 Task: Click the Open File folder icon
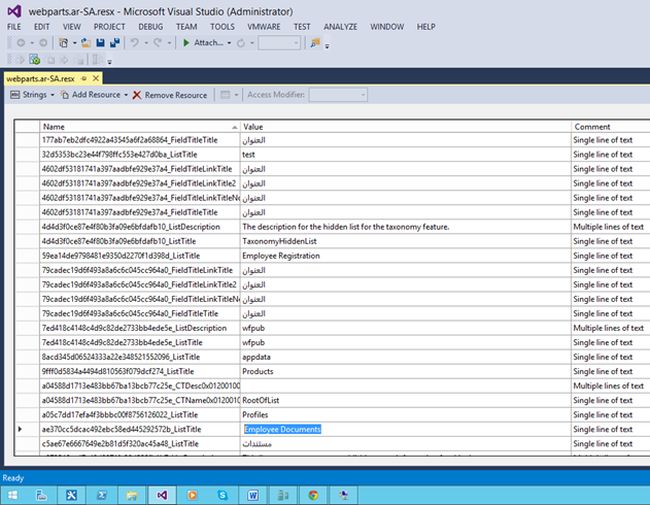(x=86, y=43)
